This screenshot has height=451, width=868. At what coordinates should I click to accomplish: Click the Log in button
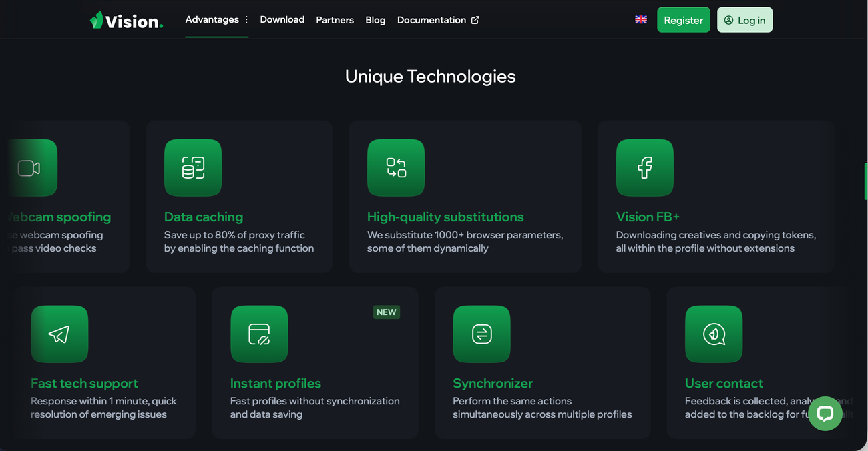[x=744, y=20]
